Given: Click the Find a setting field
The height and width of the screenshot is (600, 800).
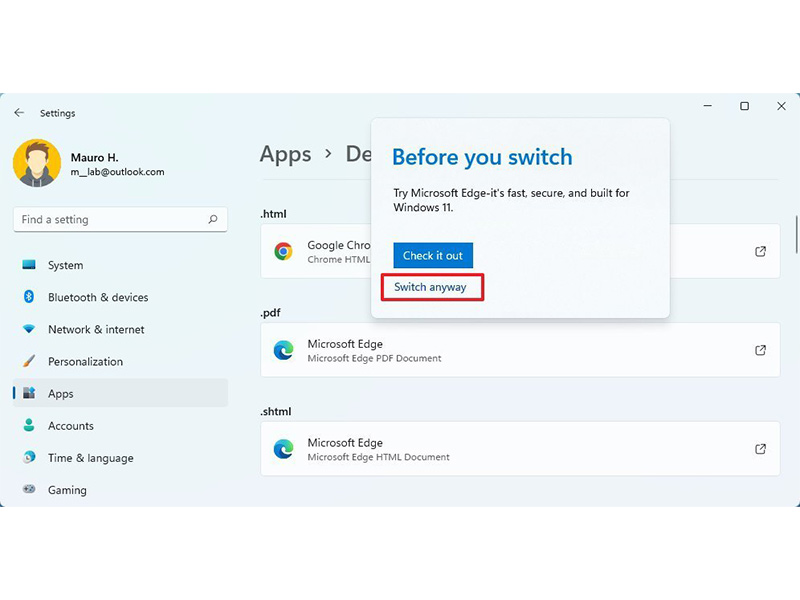Looking at the screenshot, I should click(120, 219).
